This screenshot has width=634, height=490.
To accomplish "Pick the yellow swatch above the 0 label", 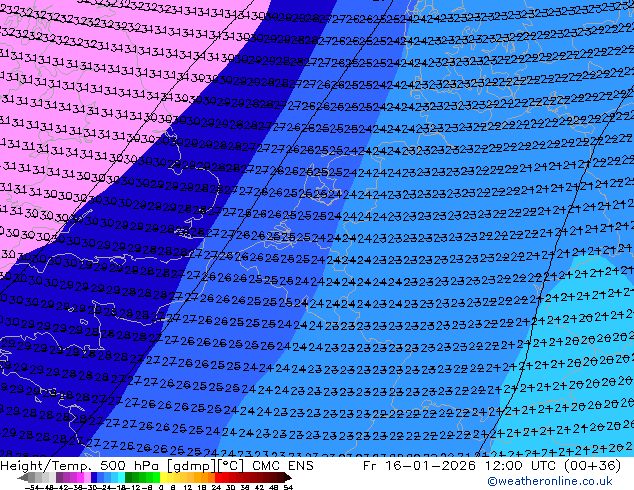I will tap(163, 477).
